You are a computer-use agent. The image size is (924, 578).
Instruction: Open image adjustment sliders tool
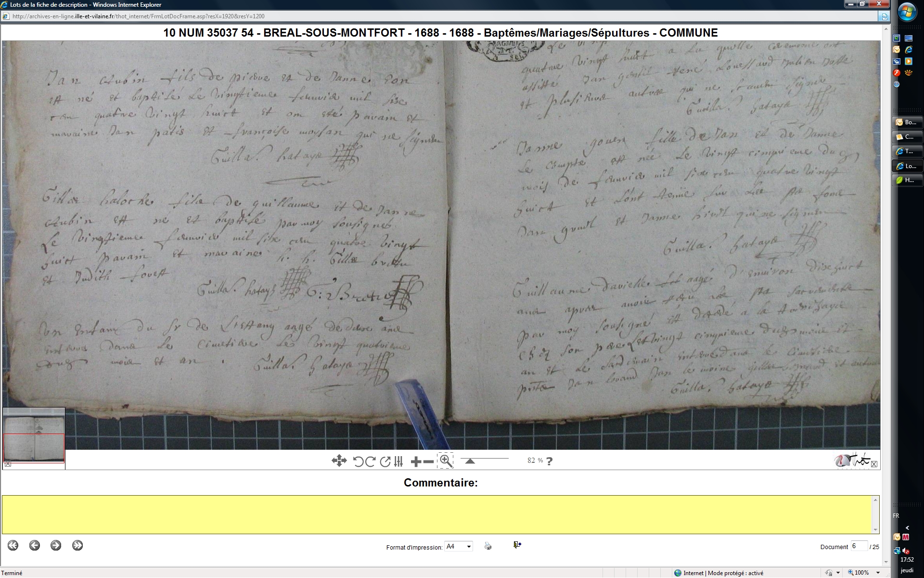coord(398,461)
